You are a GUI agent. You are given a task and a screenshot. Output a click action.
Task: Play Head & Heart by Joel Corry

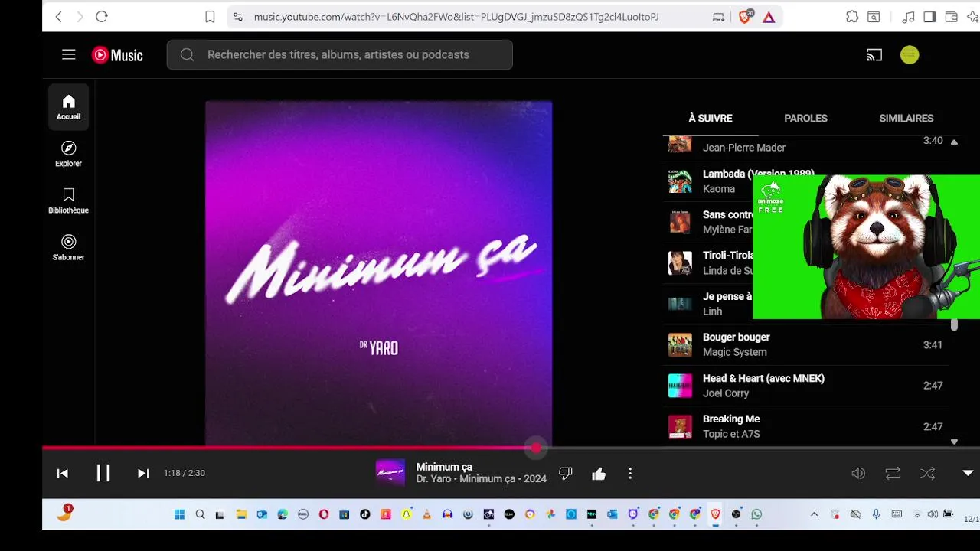(x=805, y=386)
